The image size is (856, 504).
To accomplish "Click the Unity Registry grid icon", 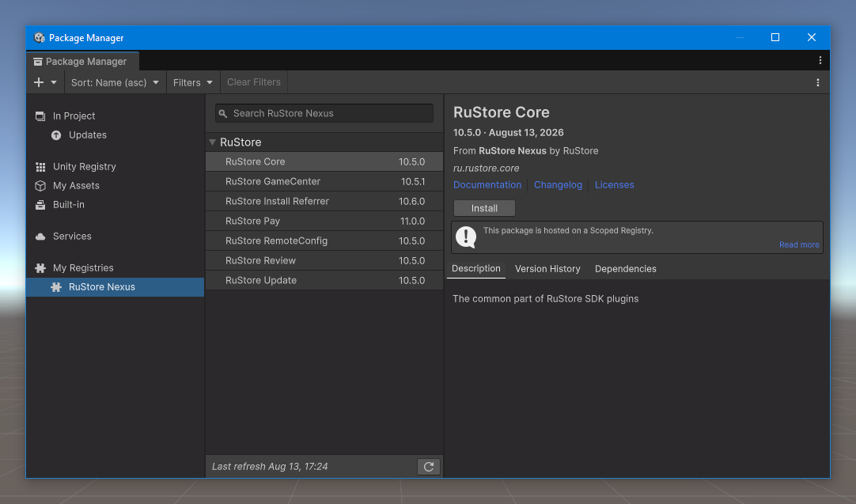I will point(40,166).
